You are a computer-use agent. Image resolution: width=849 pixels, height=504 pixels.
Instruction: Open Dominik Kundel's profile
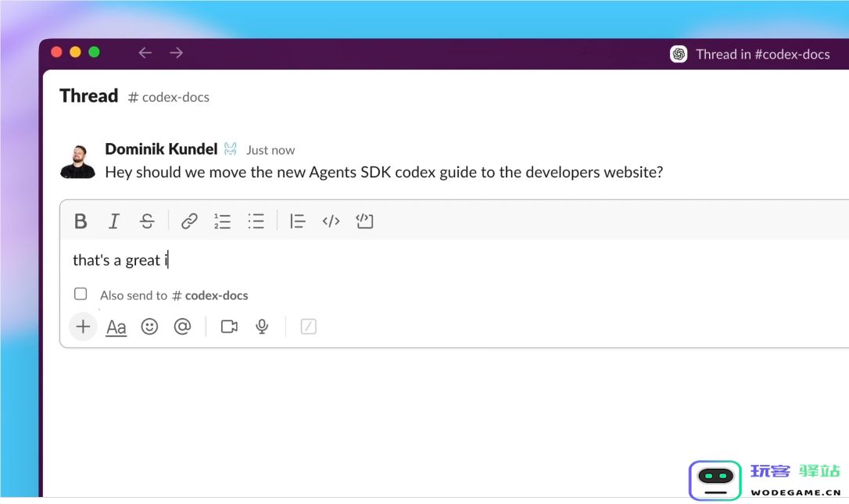point(160,149)
